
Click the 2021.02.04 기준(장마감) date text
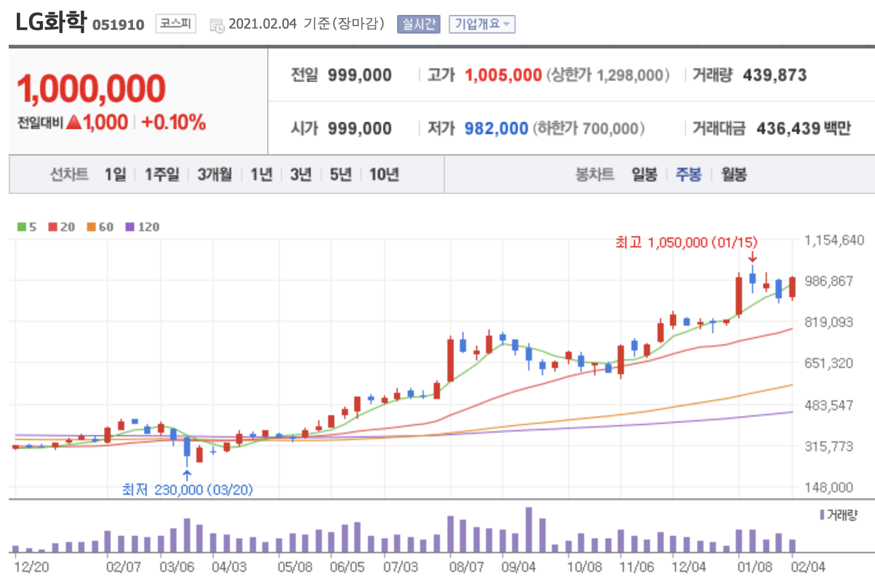(307, 24)
